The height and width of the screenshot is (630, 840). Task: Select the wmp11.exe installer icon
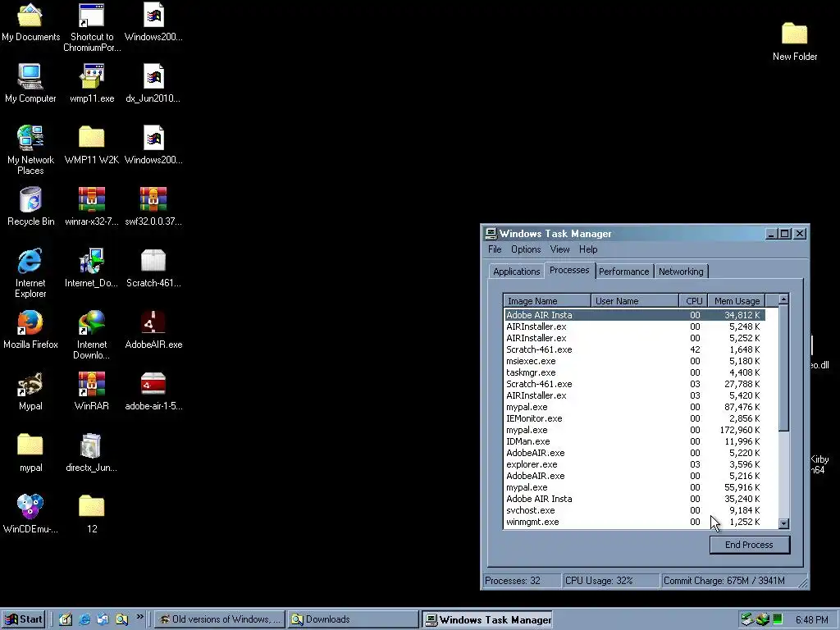coord(92,83)
